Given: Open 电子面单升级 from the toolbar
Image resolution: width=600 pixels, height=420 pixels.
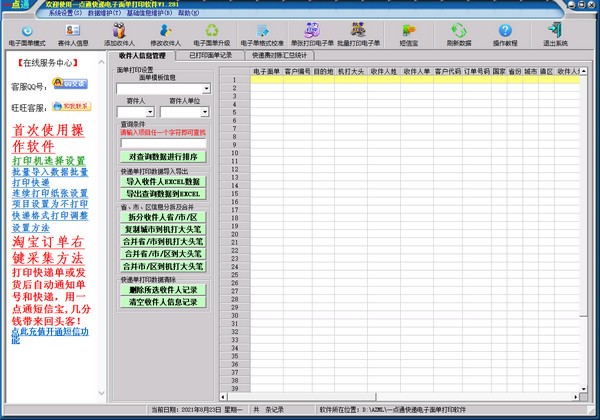Looking at the screenshot, I should tap(211, 32).
